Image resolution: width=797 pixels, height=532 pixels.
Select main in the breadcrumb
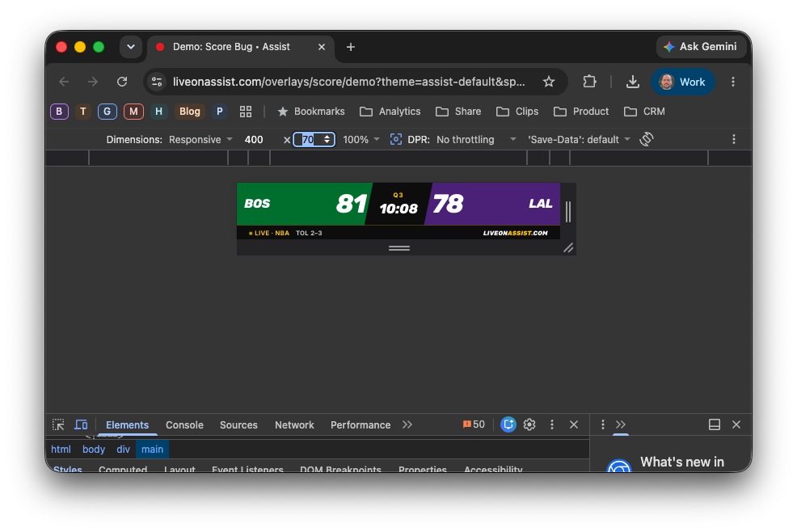(153, 450)
